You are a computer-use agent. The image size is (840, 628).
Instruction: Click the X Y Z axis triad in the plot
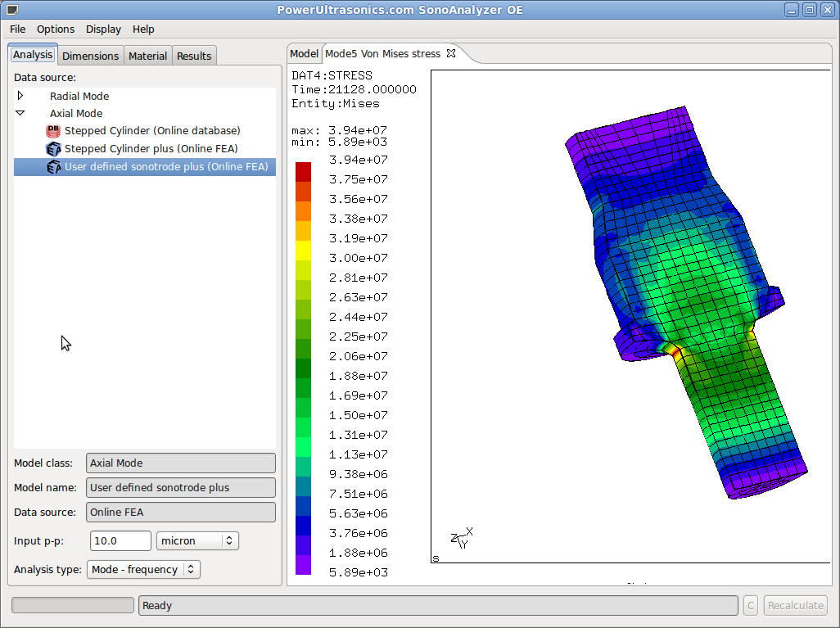coord(462,538)
